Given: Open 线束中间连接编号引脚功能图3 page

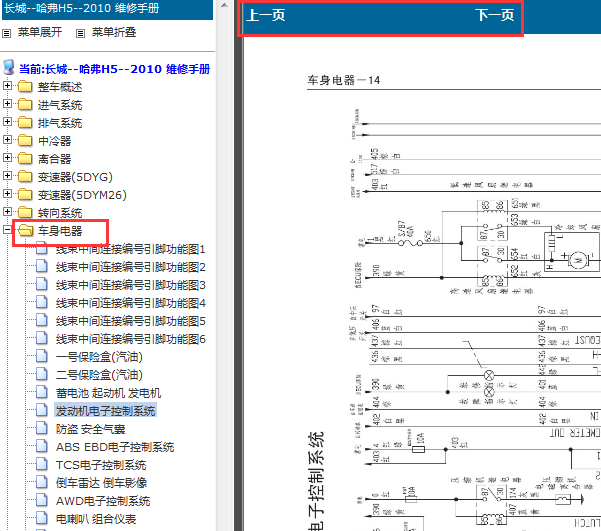Looking at the screenshot, I should [131, 285].
